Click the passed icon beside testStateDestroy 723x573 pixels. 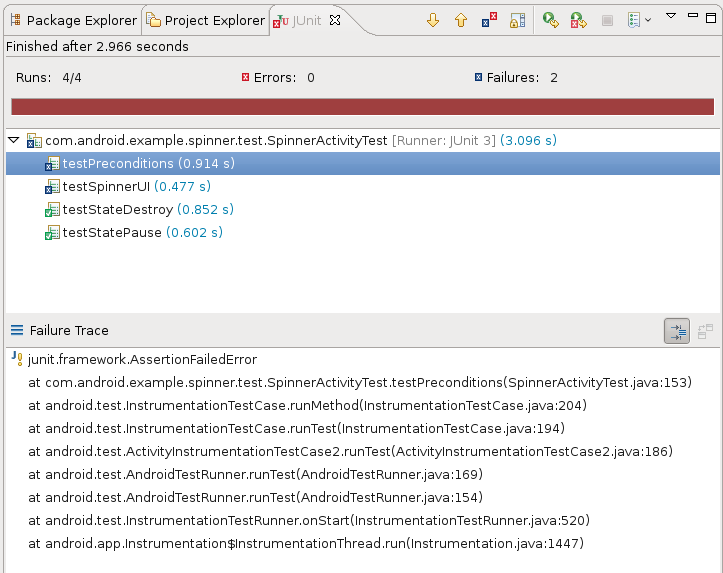52,210
